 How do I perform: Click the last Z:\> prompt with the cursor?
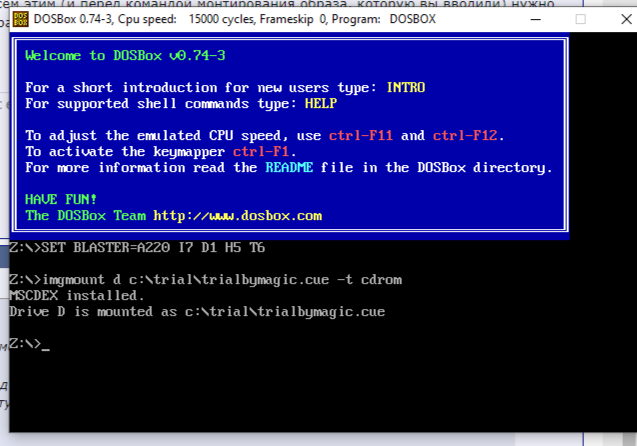coord(30,344)
